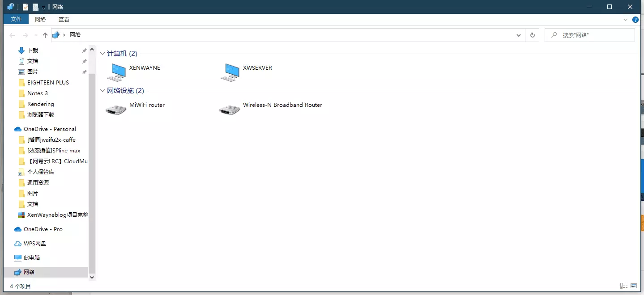This screenshot has height=295, width=644.
Task: Select the MiWiFi router device icon
Action: [116, 110]
